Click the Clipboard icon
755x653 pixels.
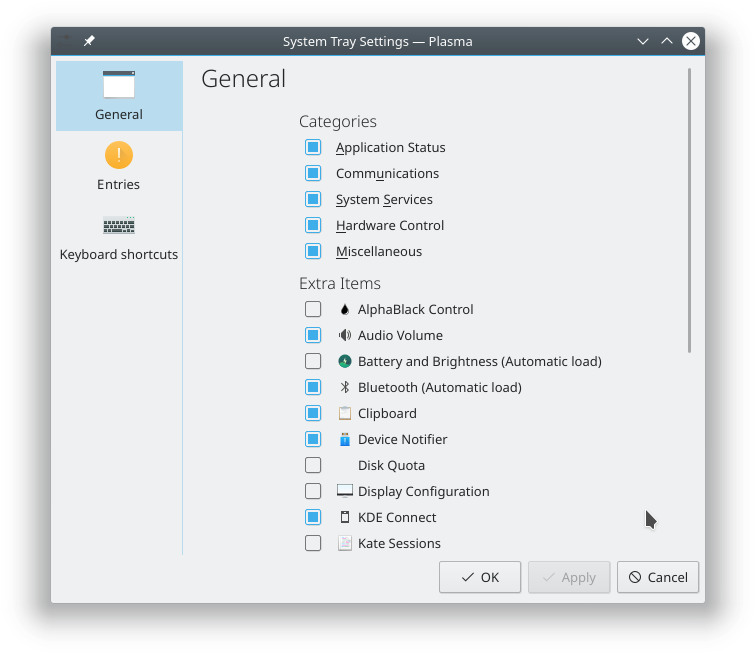[x=345, y=413]
